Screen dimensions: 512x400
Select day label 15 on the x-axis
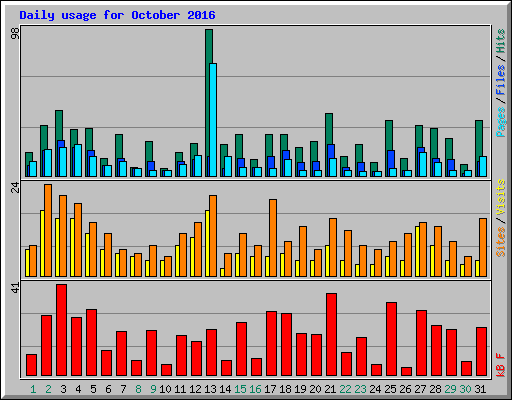pyautogui.click(x=240, y=389)
